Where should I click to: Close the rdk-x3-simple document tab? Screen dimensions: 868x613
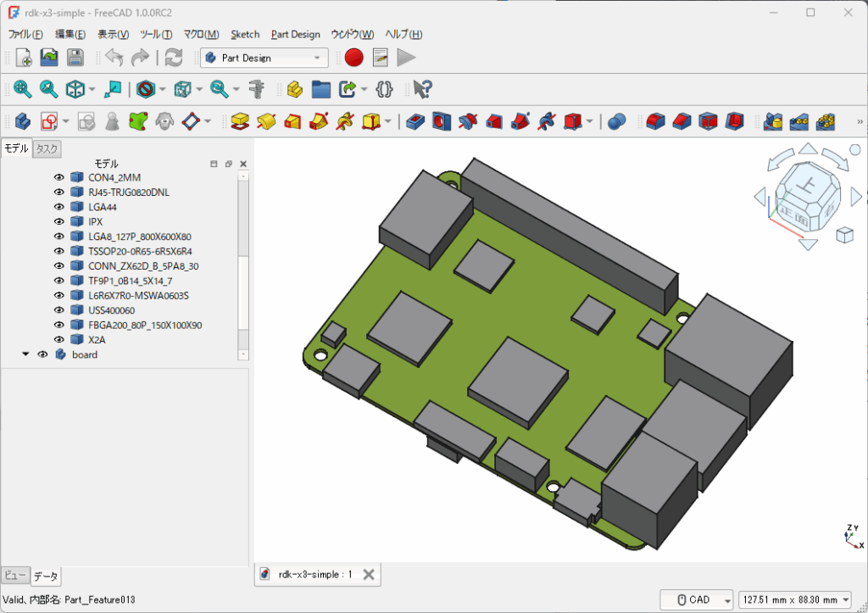368,575
